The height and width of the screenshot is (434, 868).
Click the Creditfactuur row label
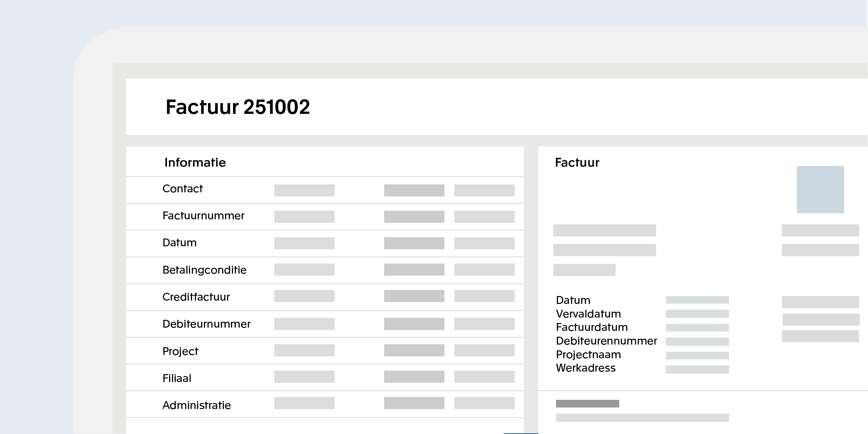click(x=196, y=297)
